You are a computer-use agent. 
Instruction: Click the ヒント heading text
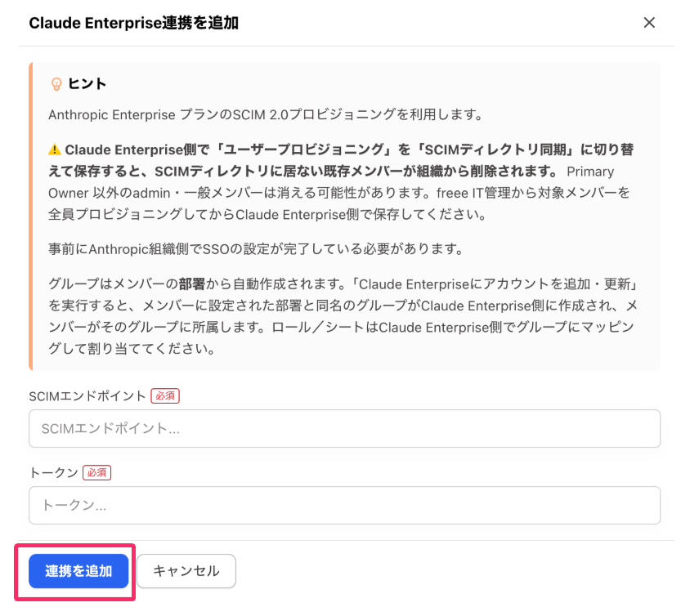[87, 84]
